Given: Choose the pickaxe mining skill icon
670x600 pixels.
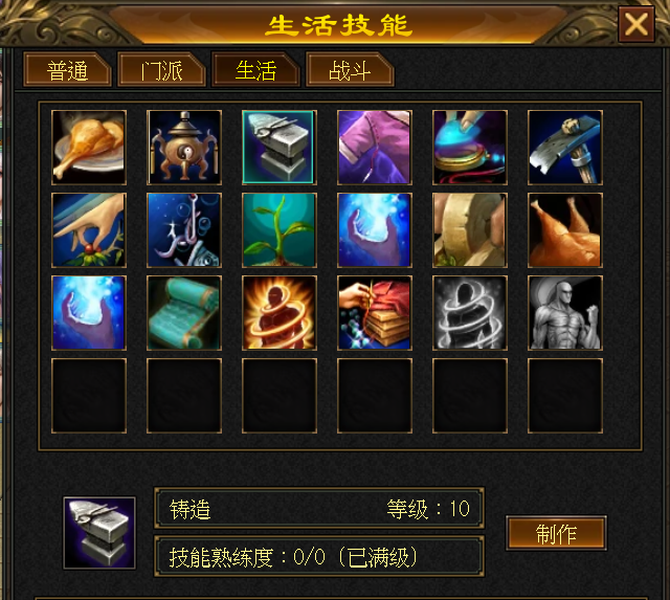Looking at the screenshot, I should [565, 147].
